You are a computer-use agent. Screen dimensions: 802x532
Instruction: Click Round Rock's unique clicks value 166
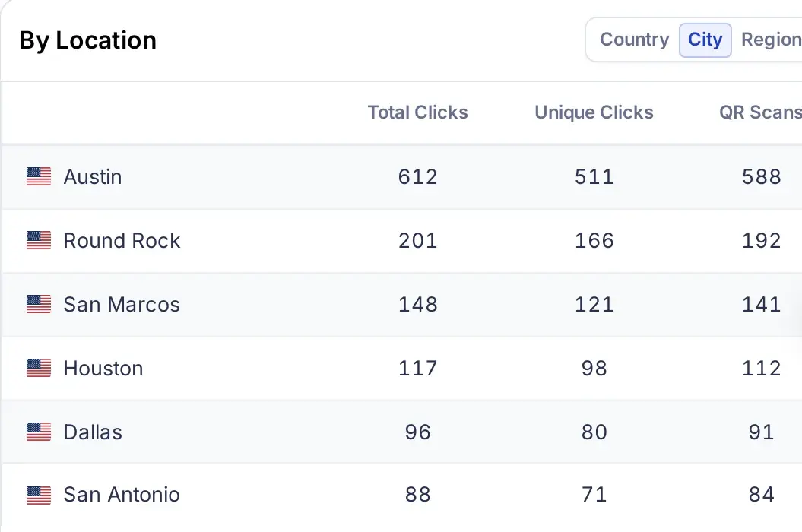594,241
